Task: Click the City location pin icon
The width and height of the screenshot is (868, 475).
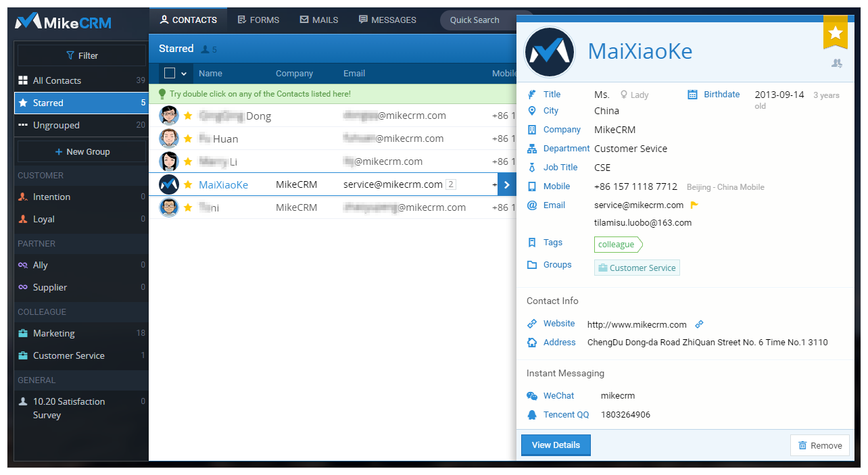Action: pyautogui.click(x=532, y=111)
